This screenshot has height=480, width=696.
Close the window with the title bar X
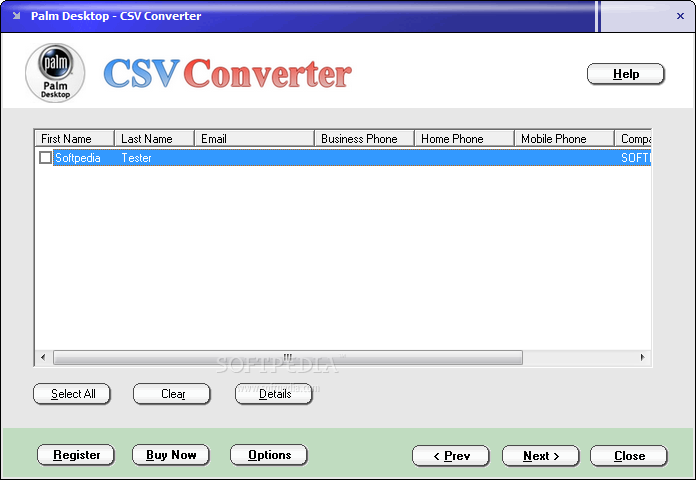coord(680,16)
